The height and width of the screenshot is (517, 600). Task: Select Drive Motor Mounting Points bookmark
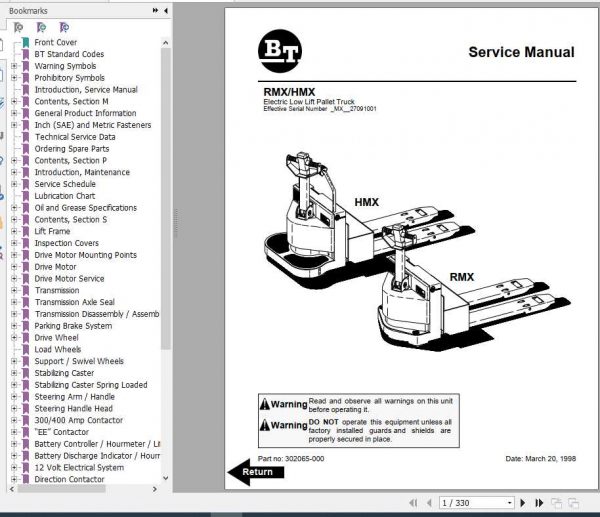pyautogui.click(x=85, y=255)
